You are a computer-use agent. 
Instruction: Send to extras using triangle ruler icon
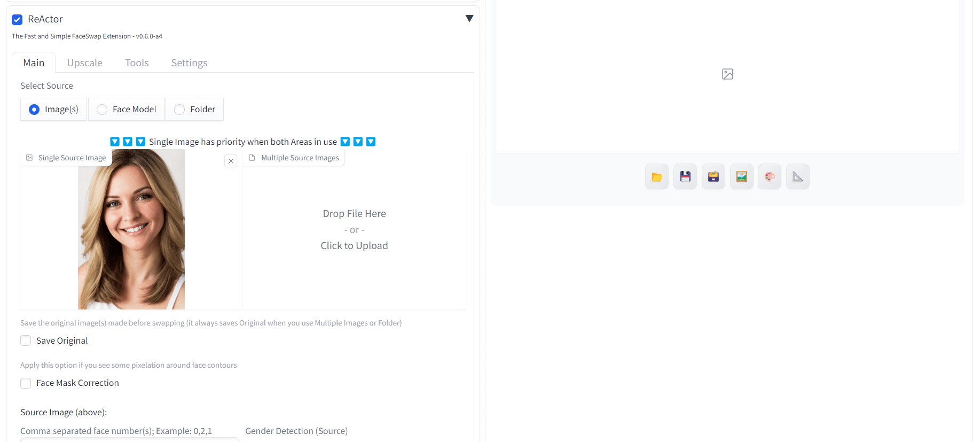[797, 177]
